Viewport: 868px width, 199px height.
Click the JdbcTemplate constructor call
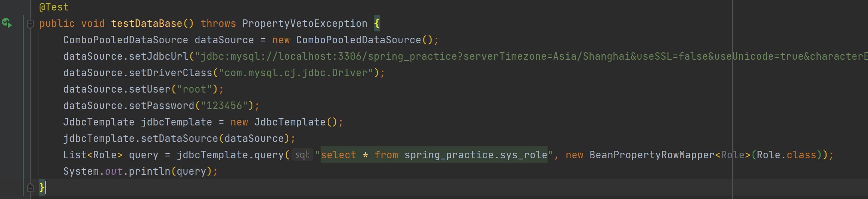pyautogui.click(x=290, y=122)
